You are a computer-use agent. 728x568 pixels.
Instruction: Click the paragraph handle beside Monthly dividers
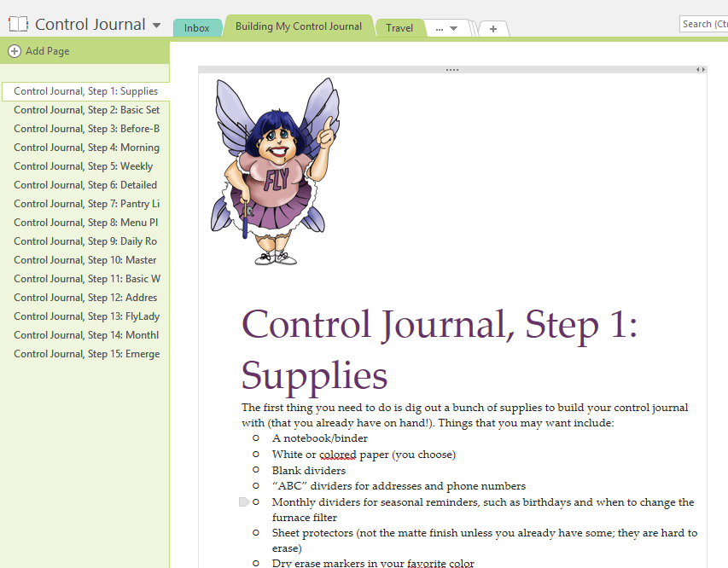point(244,501)
